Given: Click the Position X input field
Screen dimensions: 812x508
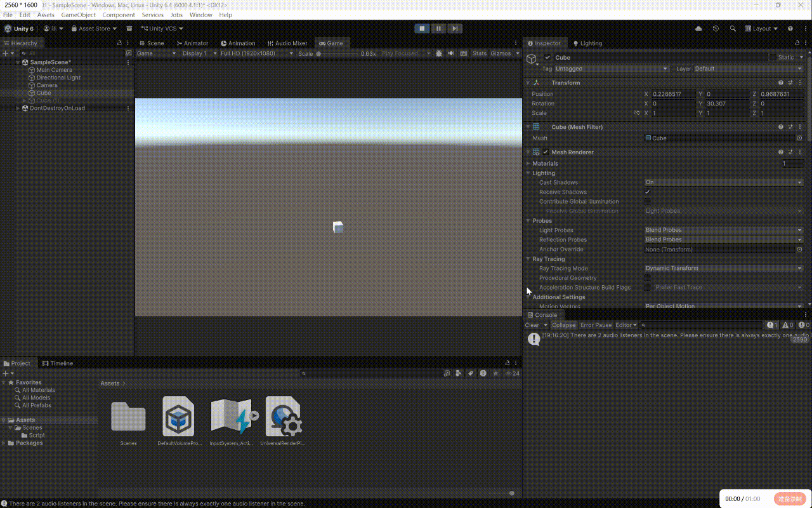Looking at the screenshot, I should point(672,94).
